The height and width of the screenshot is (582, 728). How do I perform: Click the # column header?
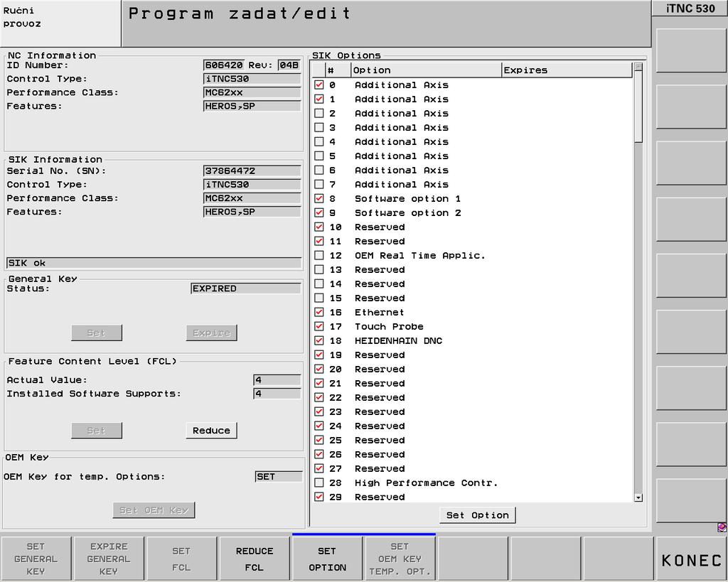338,70
